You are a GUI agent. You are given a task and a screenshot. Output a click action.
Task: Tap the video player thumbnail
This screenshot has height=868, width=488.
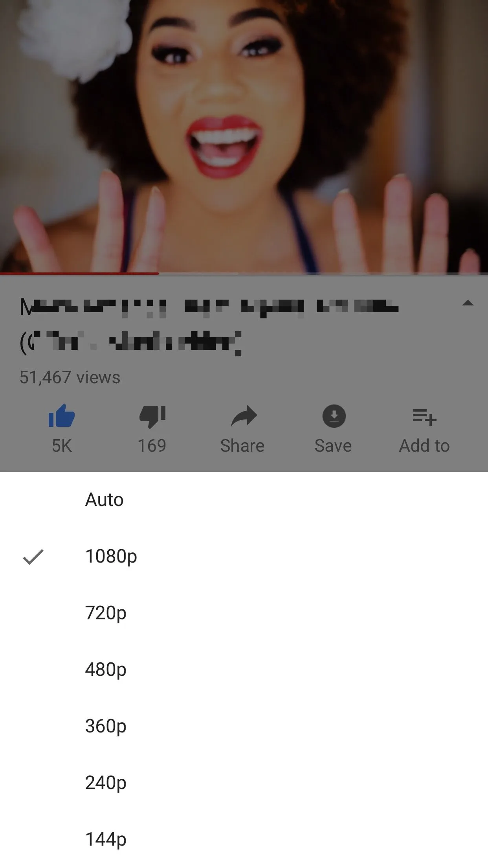point(244,136)
